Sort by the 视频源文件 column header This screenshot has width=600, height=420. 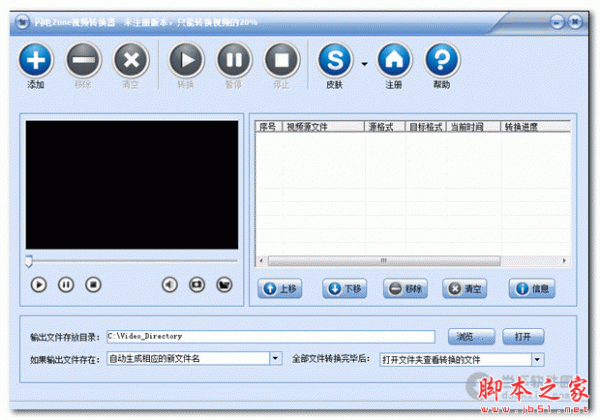[323, 127]
